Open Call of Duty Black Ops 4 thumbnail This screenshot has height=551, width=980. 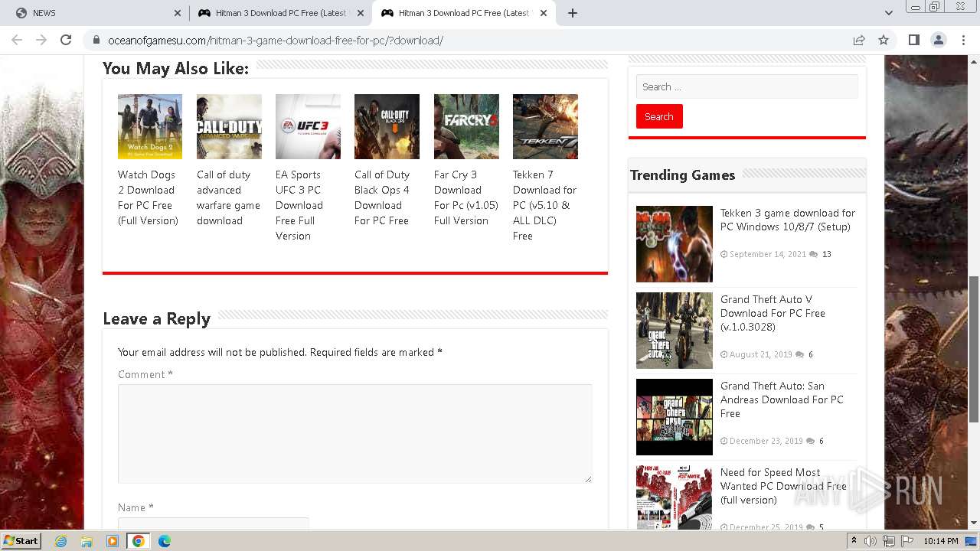[387, 126]
